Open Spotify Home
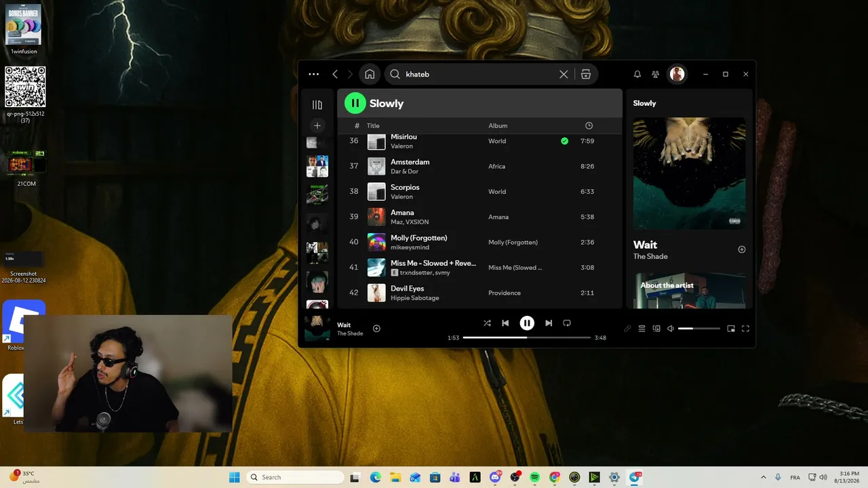The width and height of the screenshot is (868, 488). 370,75
